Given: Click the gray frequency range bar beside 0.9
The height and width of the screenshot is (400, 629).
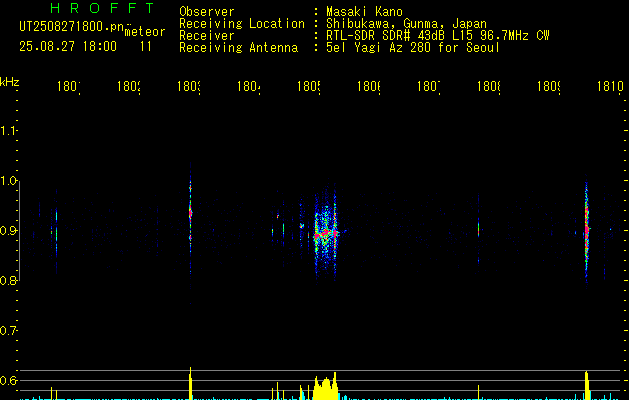Looking at the screenshot, I should point(19,231).
